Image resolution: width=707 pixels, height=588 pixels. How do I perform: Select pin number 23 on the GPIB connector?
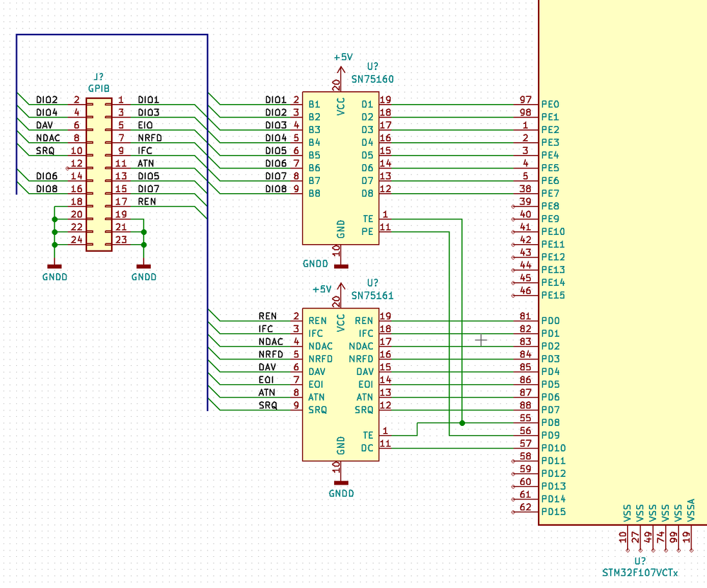pos(121,239)
